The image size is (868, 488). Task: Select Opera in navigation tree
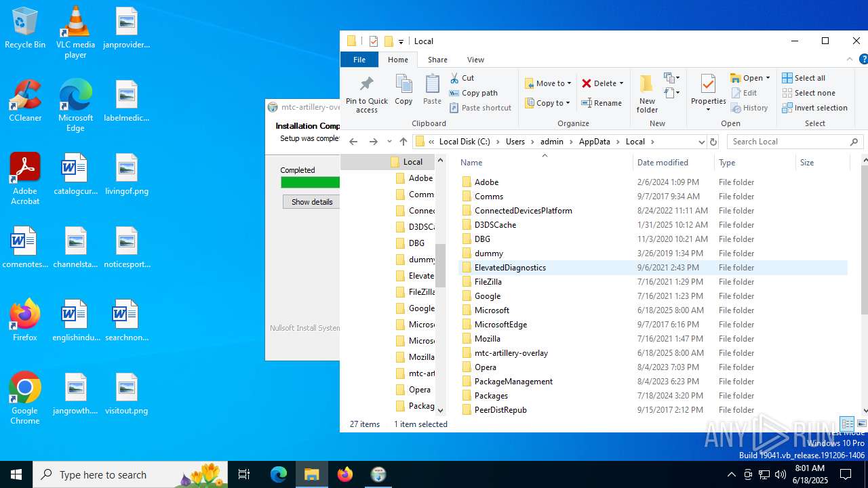(x=419, y=390)
